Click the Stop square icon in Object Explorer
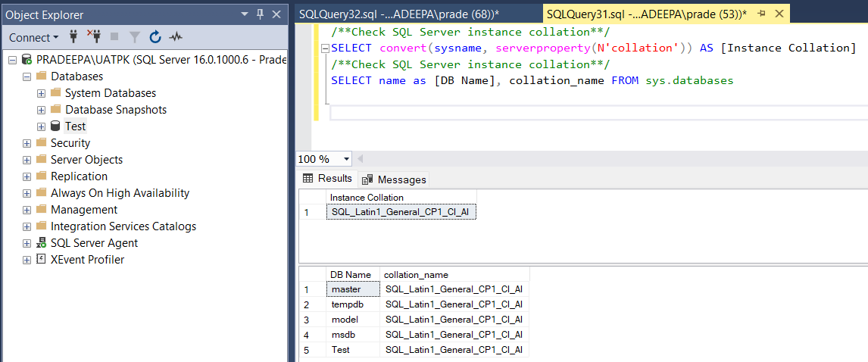 tap(114, 37)
